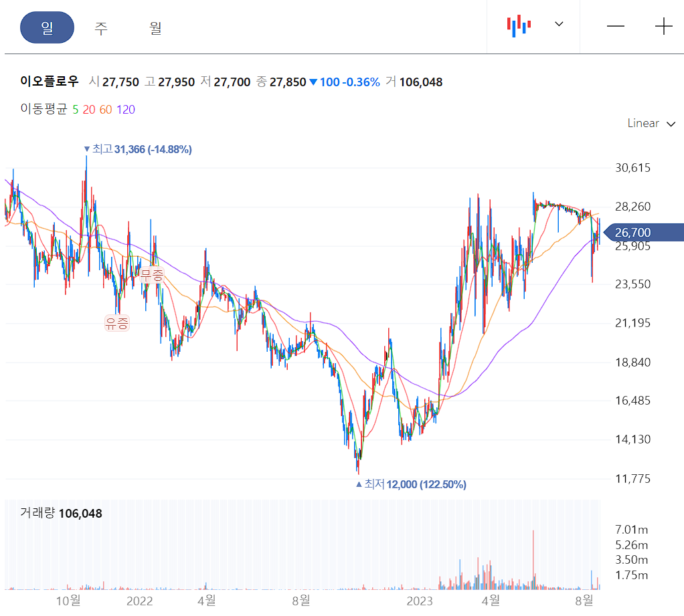684x616 pixels.
Task: Switch to the 주 (weekly) chart tab
Action: [101, 28]
